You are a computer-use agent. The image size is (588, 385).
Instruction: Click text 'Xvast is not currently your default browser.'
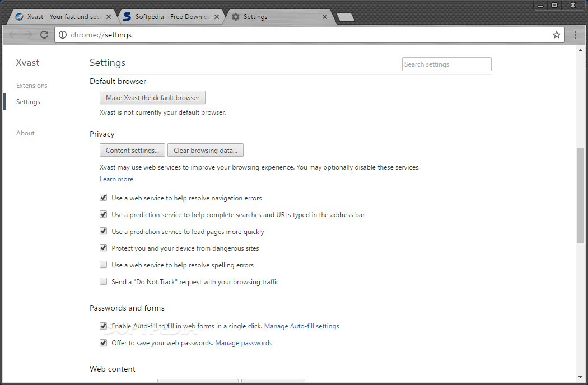tap(163, 112)
